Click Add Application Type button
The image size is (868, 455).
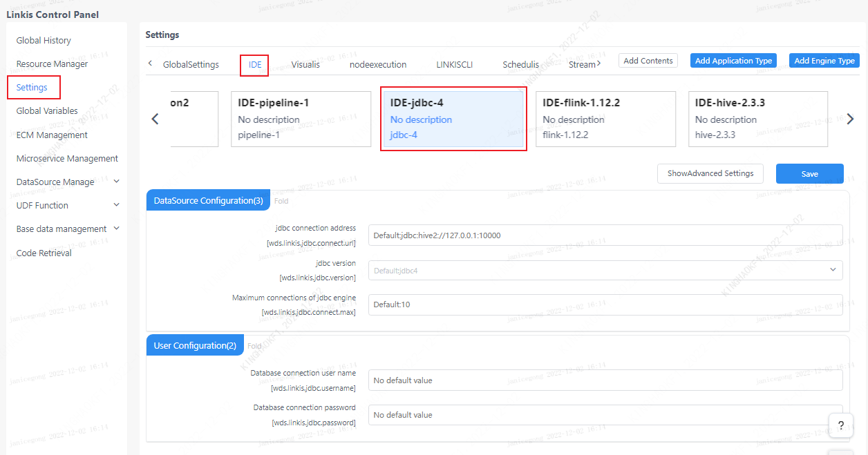coord(733,61)
